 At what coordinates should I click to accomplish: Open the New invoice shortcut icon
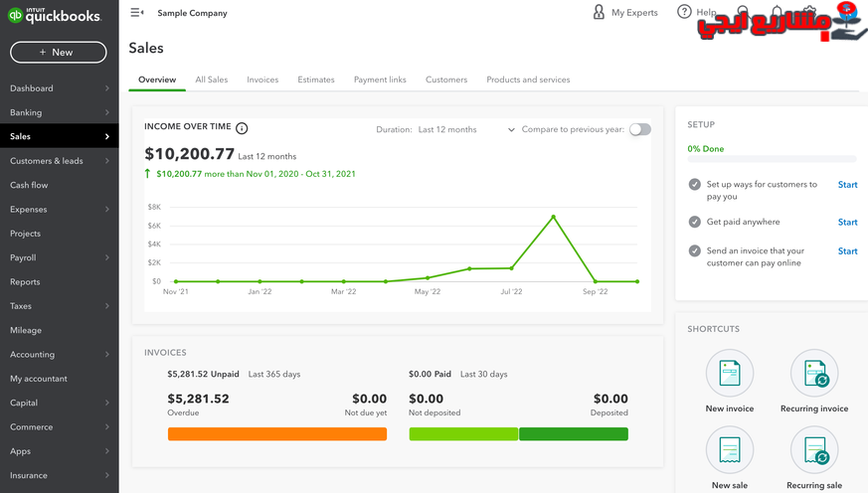(730, 373)
